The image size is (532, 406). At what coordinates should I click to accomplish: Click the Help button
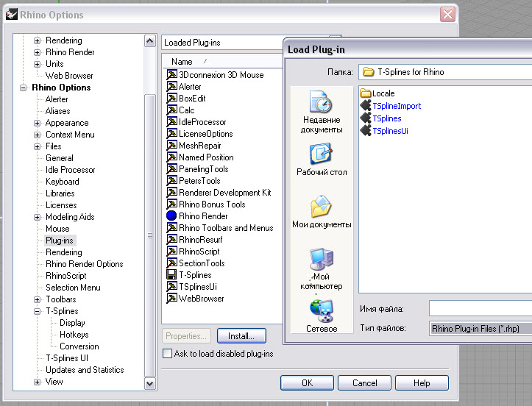422,382
